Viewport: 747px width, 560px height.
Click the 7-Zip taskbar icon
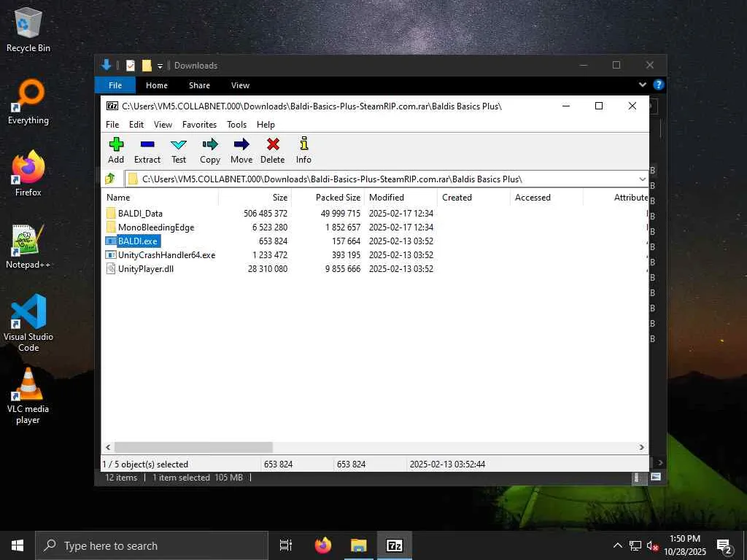(395, 545)
